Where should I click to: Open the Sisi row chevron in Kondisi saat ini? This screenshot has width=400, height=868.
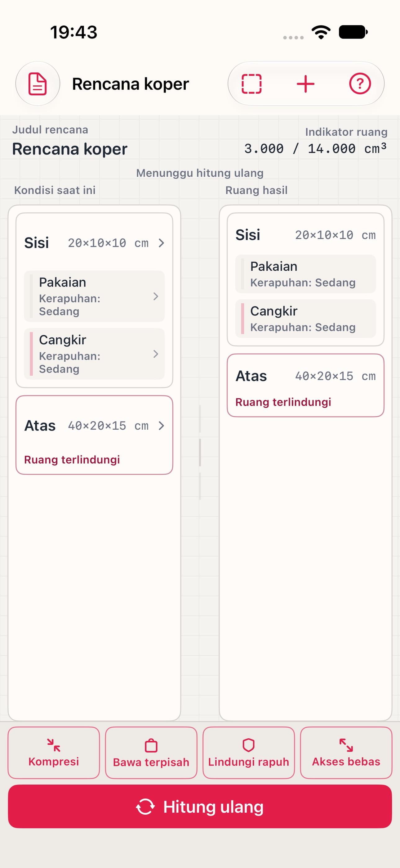[161, 243]
